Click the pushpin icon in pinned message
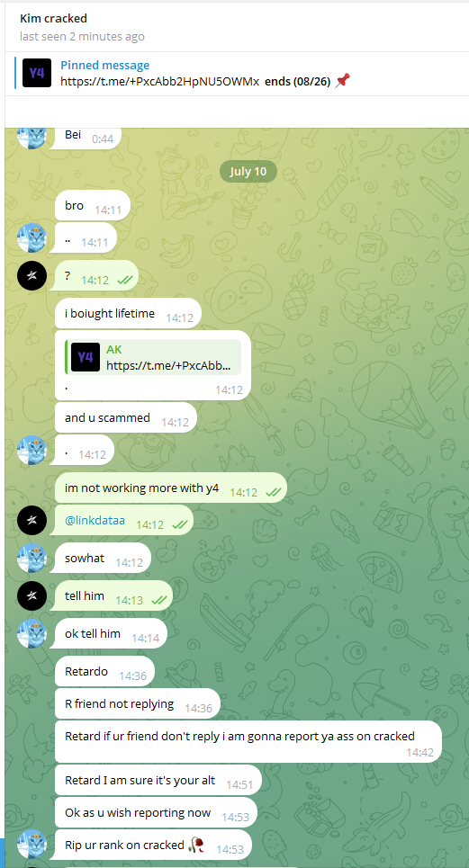Screen dimensions: 469x868 pos(343,81)
